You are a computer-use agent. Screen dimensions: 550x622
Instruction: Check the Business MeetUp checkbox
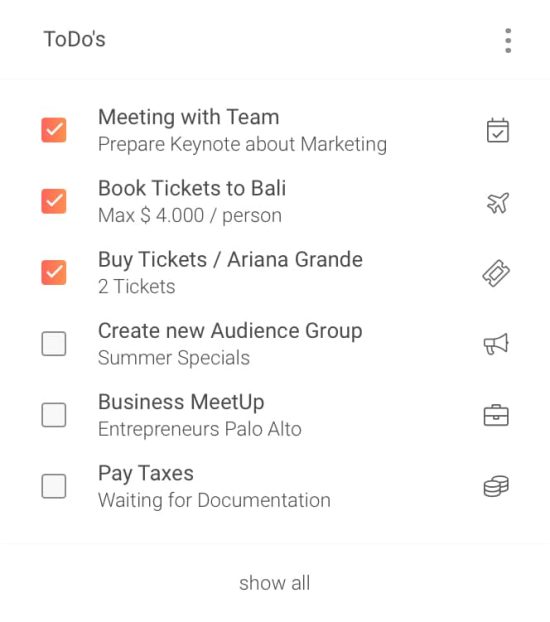(54, 415)
